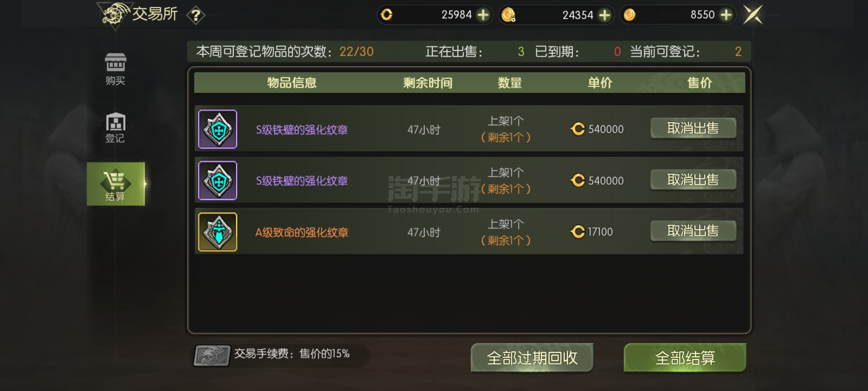Tap the dragon fee badge icon
Viewport: 868px width, 391px height.
(x=212, y=356)
